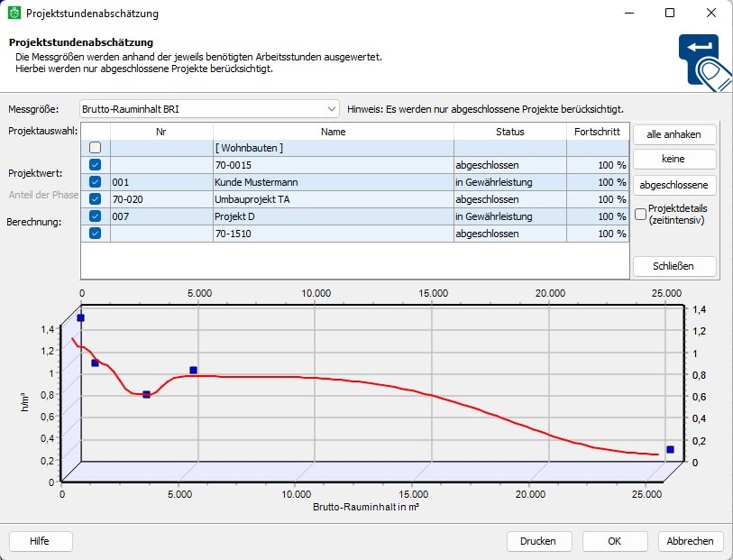Enable Projektdetails (zeitintensiv) checkbox
The height and width of the screenshot is (560, 733).
coord(640,215)
